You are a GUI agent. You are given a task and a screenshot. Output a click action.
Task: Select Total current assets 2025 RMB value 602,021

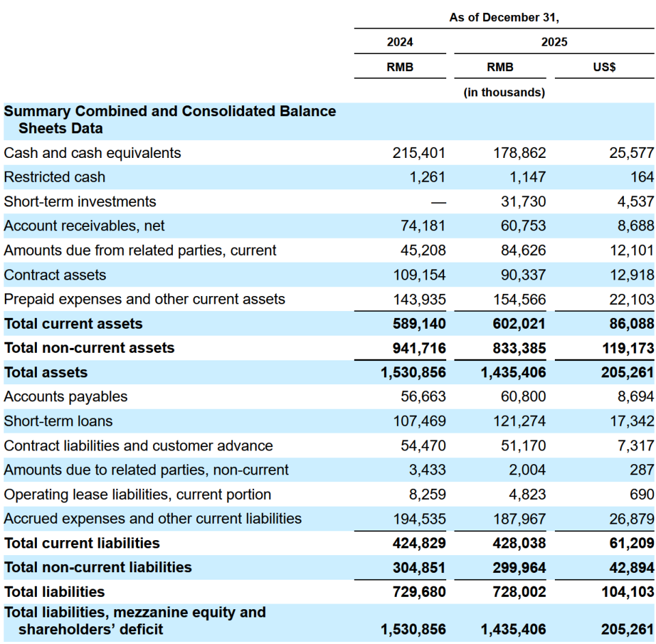pyautogui.click(x=519, y=324)
